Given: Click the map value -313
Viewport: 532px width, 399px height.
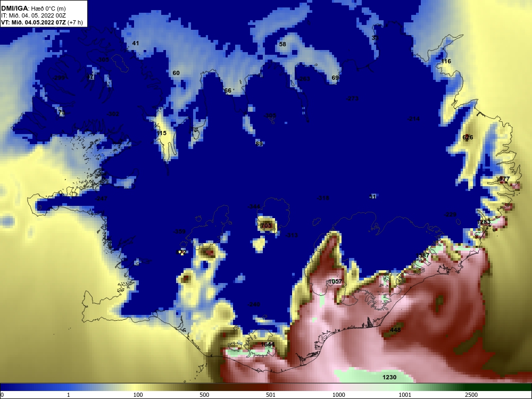Looking at the screenshot, I should click(292, 235).
